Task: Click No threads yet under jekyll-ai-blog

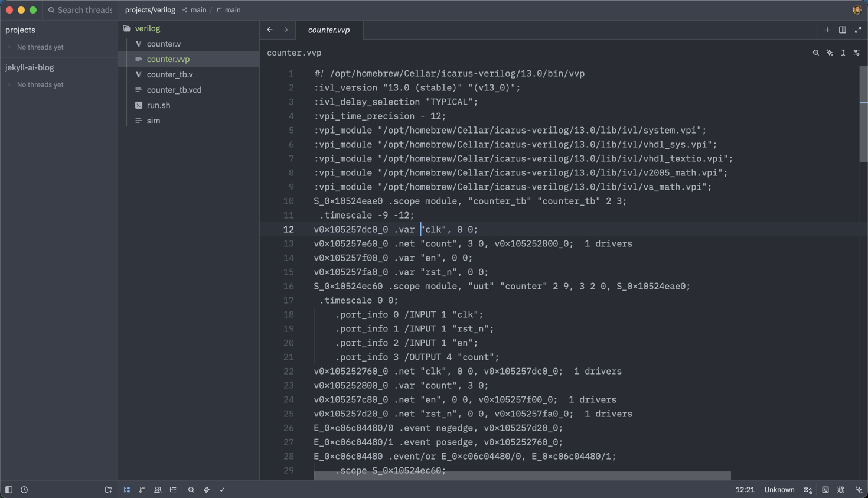Action: (40, 85)
